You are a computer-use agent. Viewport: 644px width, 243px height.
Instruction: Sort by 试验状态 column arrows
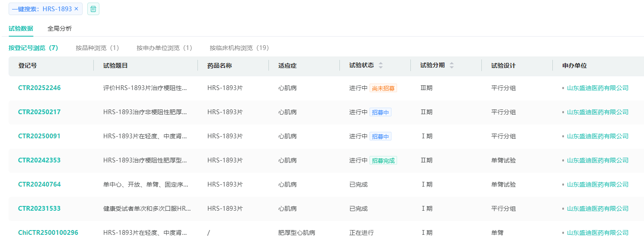380,65
